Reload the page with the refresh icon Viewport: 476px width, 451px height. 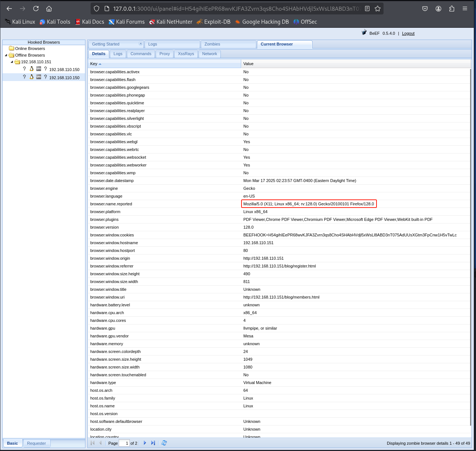point(36,9)
